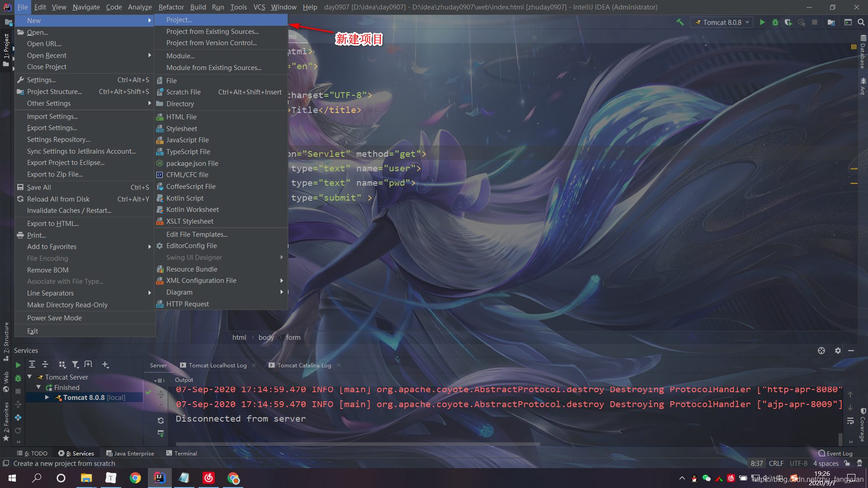Screen dimensions: 868x488
Task: Open Group By icon in Services toolbar
Action: pyautogui.click(x=62, y=364)
